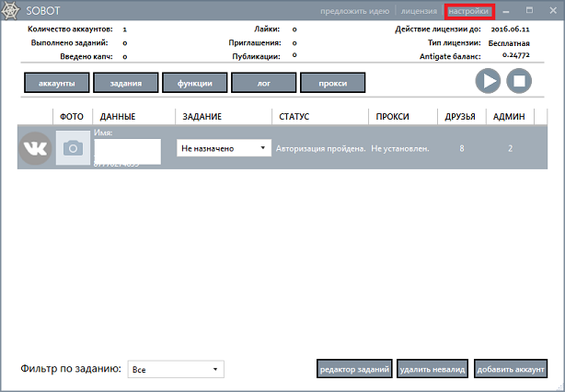Click the VK logo icon
This screenshot has height=392, width=565.
click(35, 148)
